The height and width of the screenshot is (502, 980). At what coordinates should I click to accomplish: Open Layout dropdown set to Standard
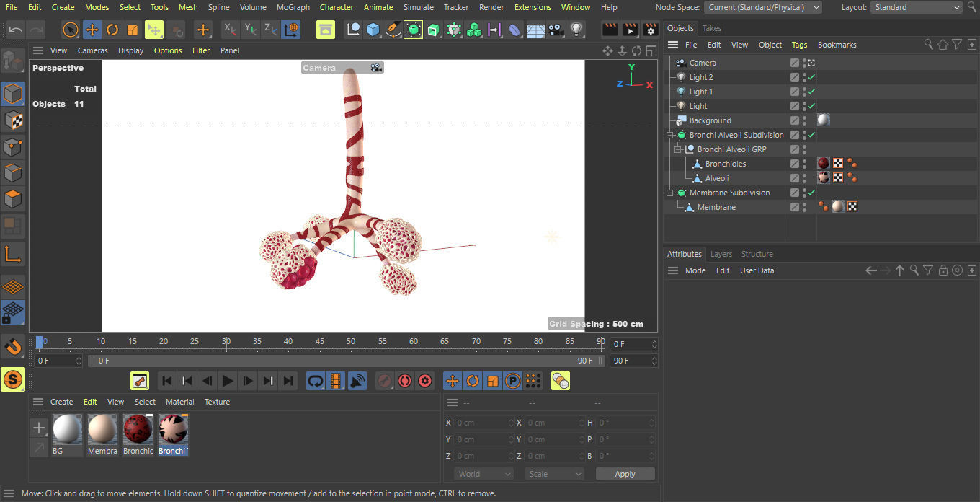(917, 7)
